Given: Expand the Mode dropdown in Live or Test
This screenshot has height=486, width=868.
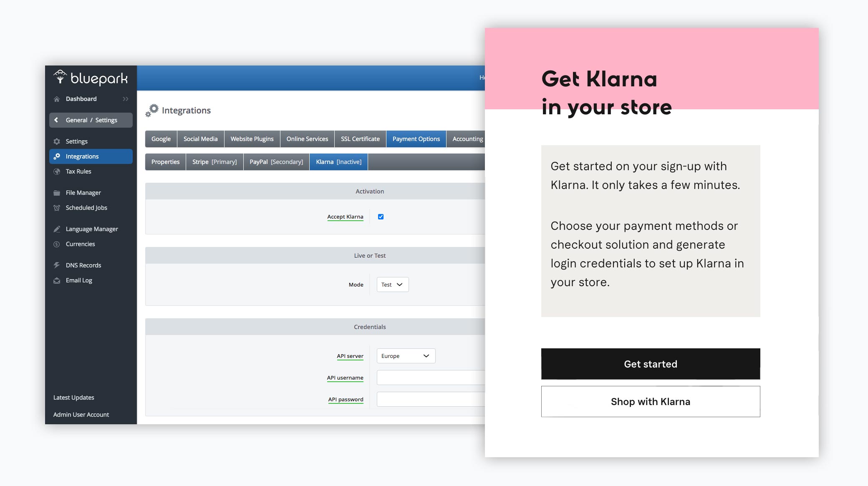Looking at the screenshot, I should pyautogui.click(x=392, y=284).
